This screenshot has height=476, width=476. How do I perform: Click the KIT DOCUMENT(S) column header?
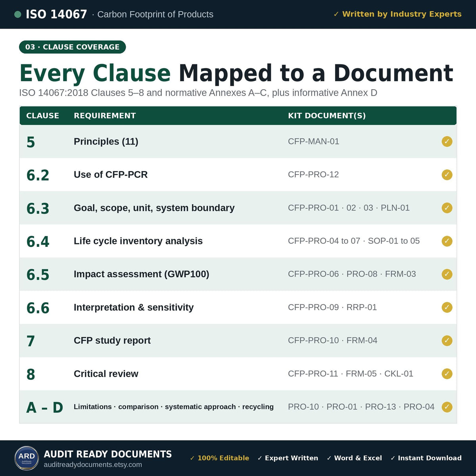327,115
